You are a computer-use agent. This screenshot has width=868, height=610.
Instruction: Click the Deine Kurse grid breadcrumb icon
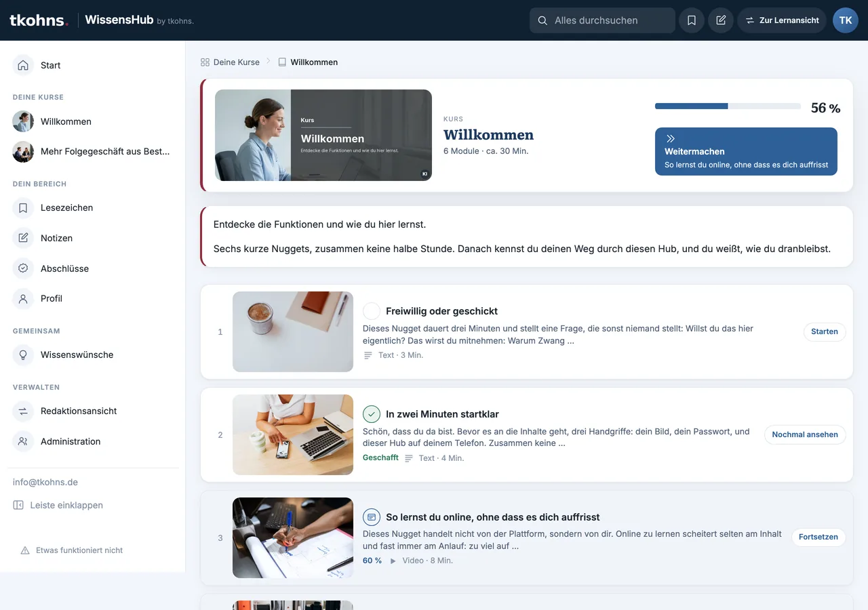(x=205, y=62)
